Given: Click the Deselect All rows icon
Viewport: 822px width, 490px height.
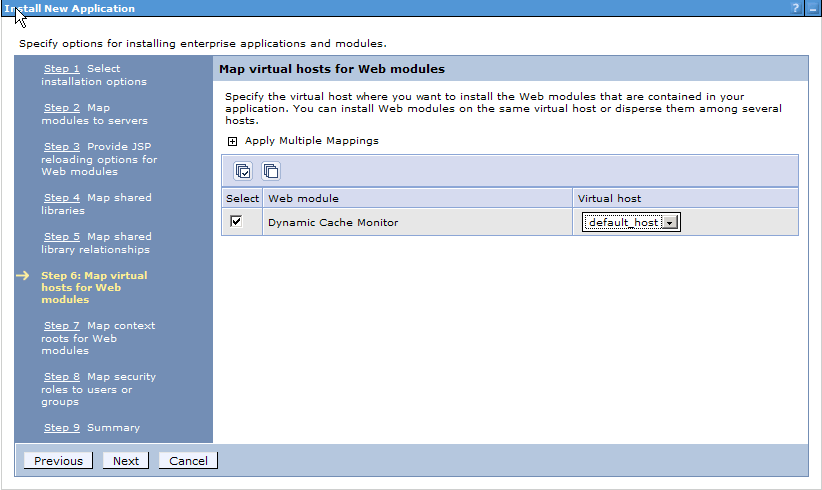Looking at the screenshot, I should [271, 171].
